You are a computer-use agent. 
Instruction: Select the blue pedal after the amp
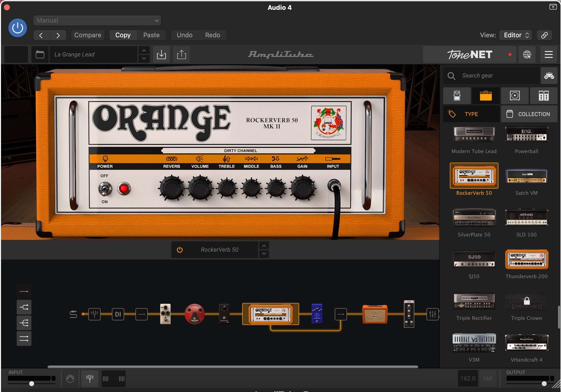click(x=317, y=314)
